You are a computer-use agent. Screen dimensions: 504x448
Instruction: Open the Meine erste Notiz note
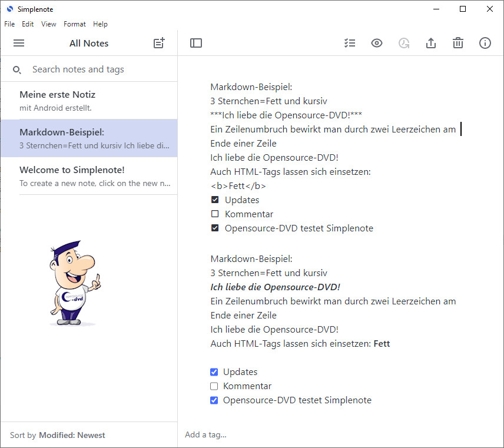click(x=94, y=101)
